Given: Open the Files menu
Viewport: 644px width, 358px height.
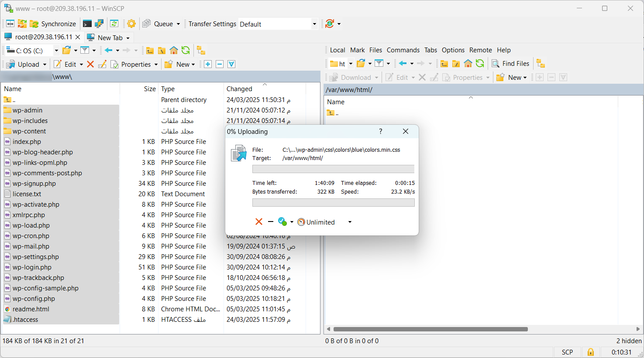Looking at the screenshot, I should click(x=375, y=50).
